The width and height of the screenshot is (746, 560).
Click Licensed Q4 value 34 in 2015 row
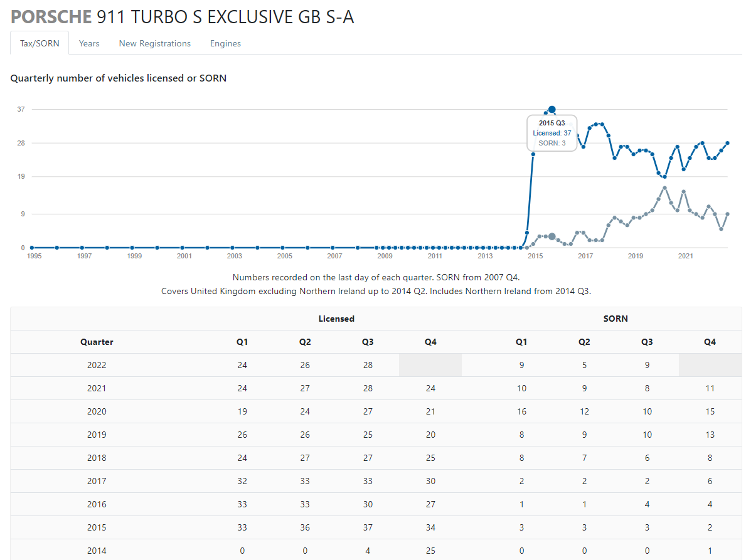point(430,527)
